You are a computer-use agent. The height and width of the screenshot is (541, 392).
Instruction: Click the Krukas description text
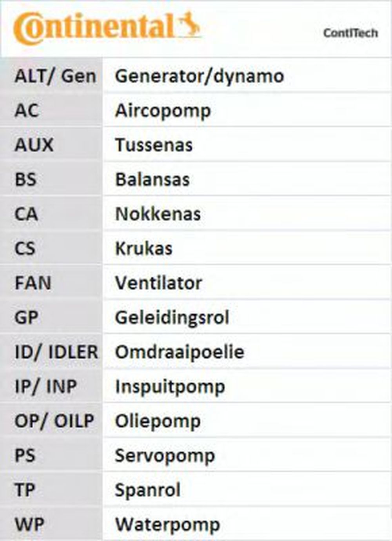click(x=144, y=249)
